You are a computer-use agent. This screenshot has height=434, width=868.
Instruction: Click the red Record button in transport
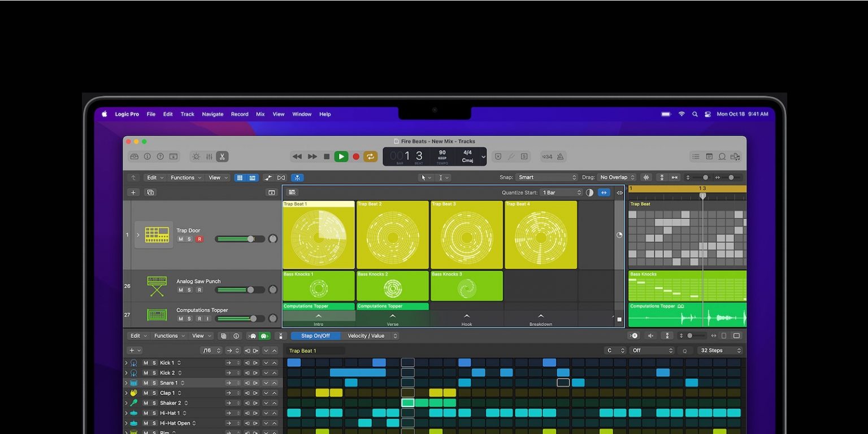tap(356, 157)
